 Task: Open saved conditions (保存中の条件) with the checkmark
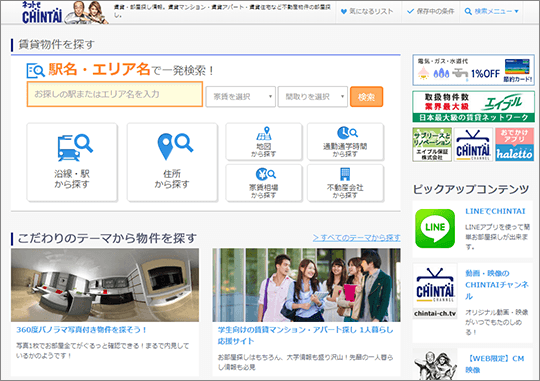(x=430, y=11)
